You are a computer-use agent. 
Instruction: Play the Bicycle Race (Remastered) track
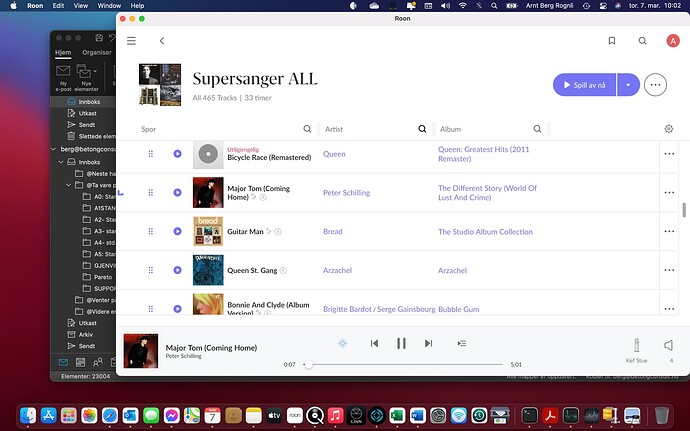tap(177, 154)
